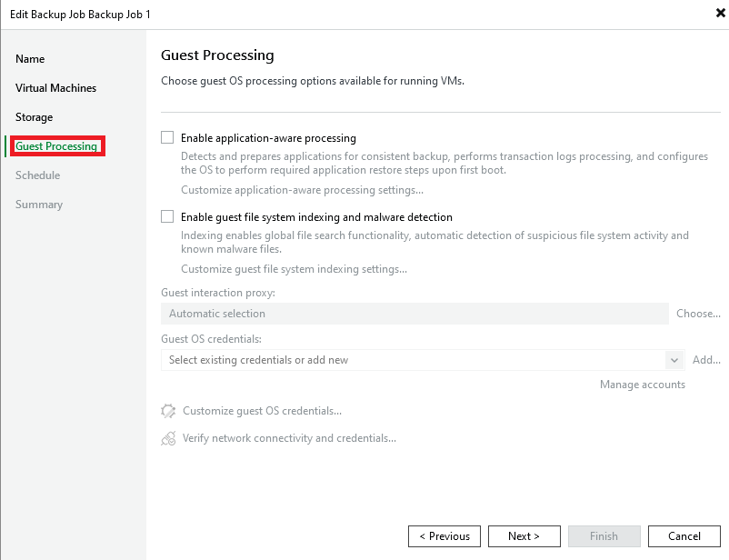Open Manage accounts link

point(643,385)
